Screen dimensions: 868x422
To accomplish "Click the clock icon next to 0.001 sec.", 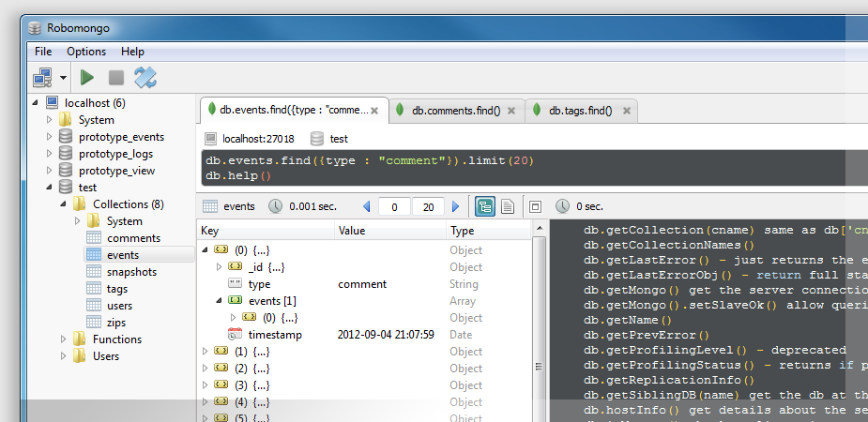I will [276, 207].
